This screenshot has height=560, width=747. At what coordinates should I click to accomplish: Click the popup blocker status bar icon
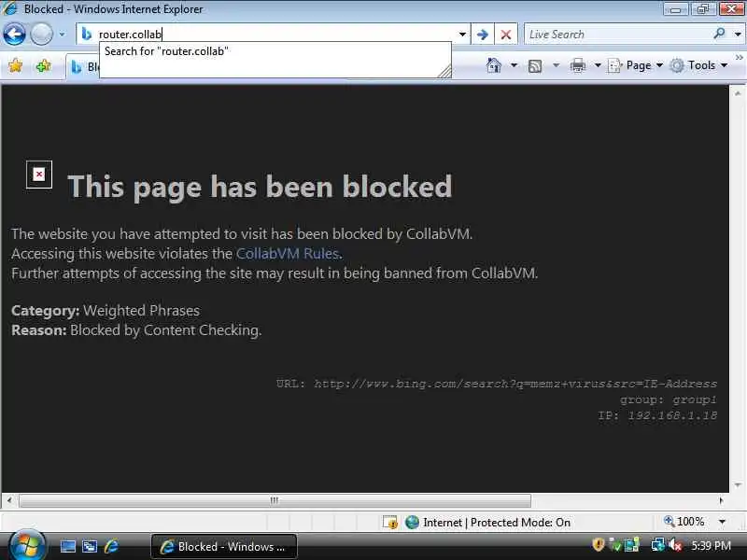click(x=390, y=523)
